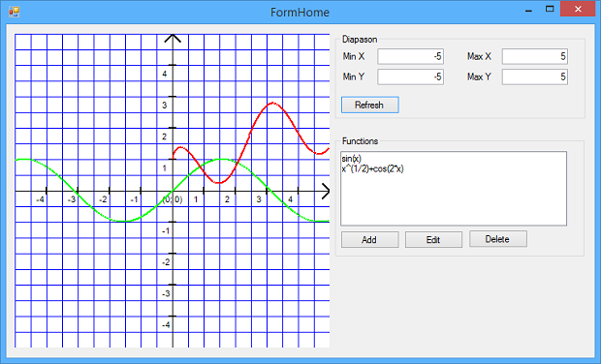The image size is (601, 364).
Task: Click the Add function button
Action: coord(370,240)
